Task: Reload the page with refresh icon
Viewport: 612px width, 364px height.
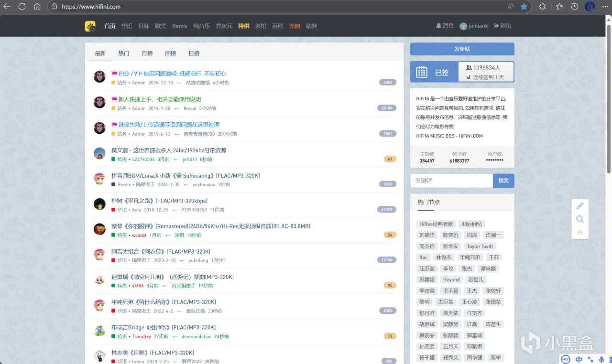Action: click(22, 7)
